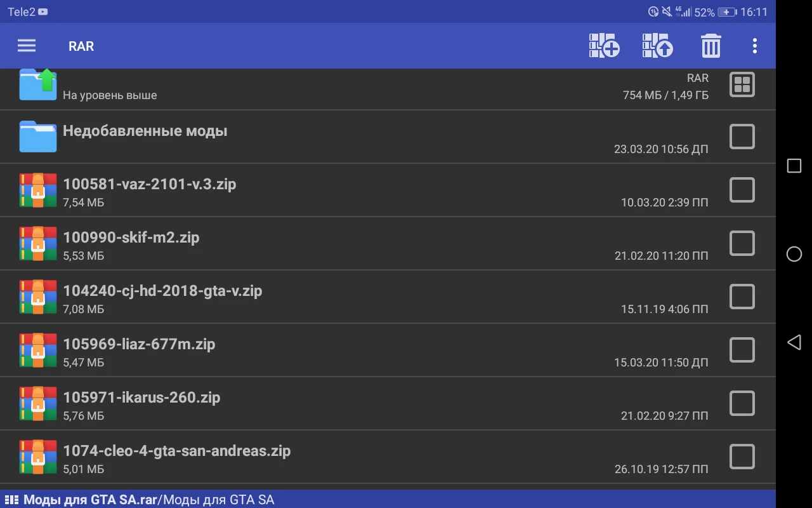Mark checkbox for 105969-liaz-677m.zip
Viewport: 812px width, 508px height.
(742, 350)
